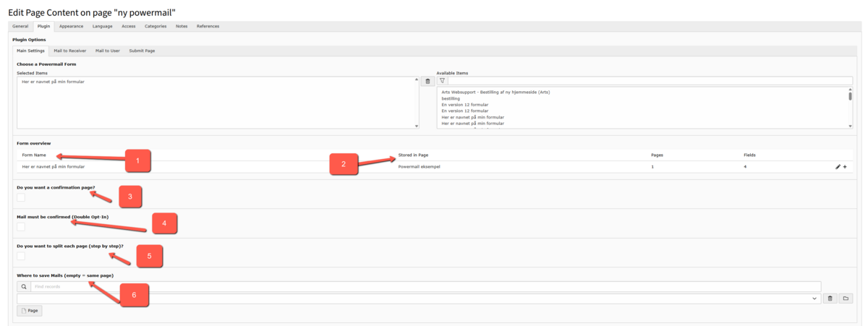Image resolution: width=868 pixels, height=326 pixels.
Task: Open the Submit Page sub-tab
Action: coord(142,51)
